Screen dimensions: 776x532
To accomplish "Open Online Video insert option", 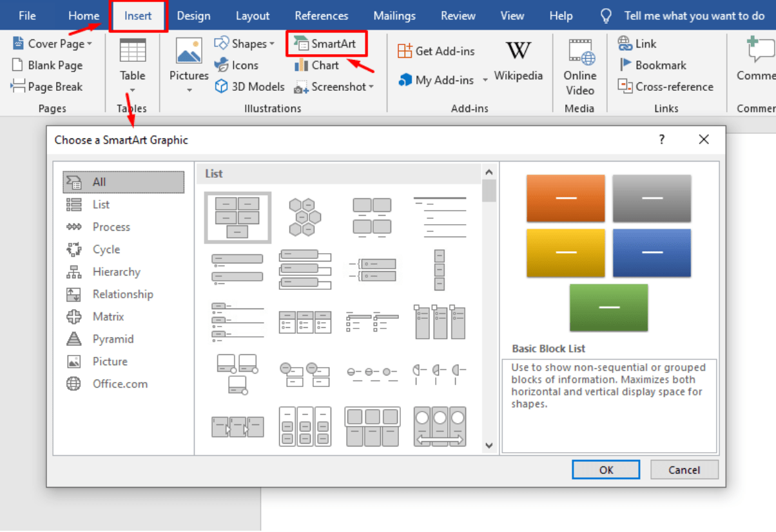I will pos(579,52).
